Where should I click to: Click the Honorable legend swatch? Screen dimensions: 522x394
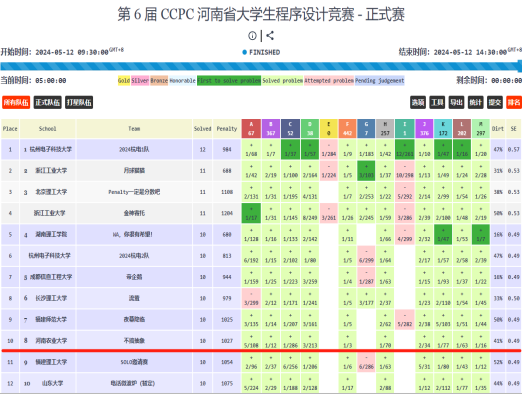(182, 81)
